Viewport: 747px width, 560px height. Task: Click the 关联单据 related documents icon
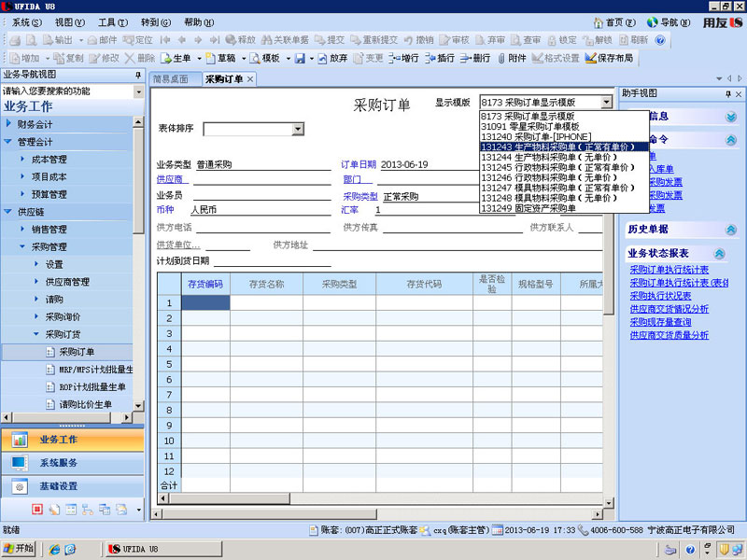point(267,40)
